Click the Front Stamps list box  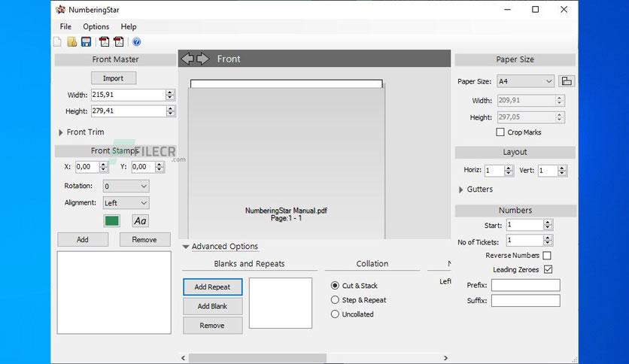pyautogui.click(x=114, y=293)
